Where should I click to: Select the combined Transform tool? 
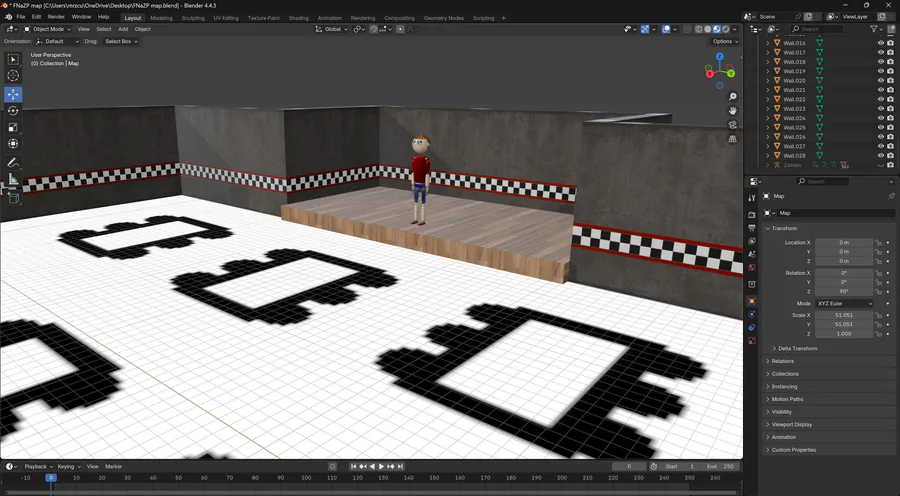tap(13, 144)
